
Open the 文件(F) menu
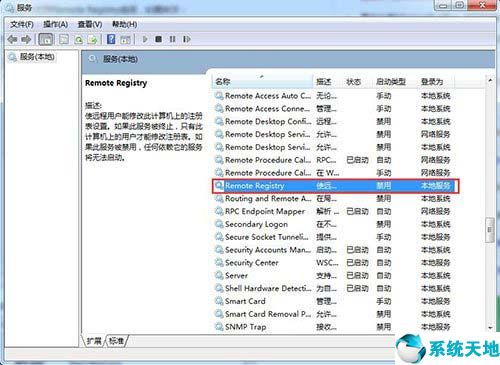coord(22,24)
